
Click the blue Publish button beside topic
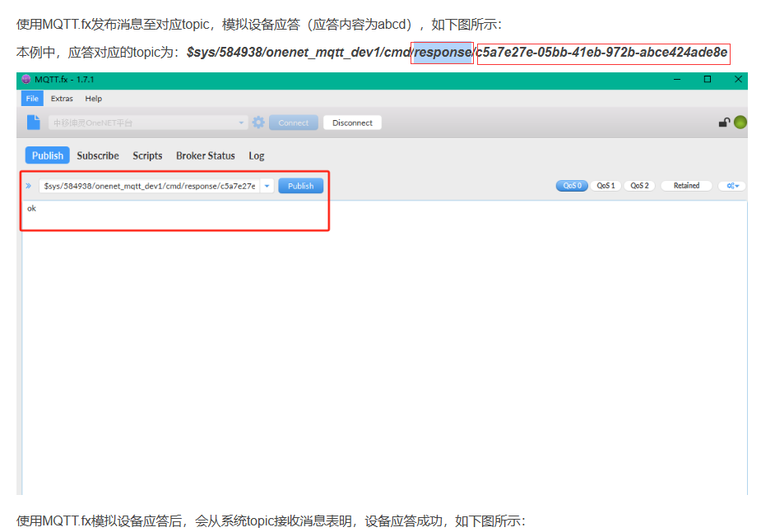click(x=300, y=186)
